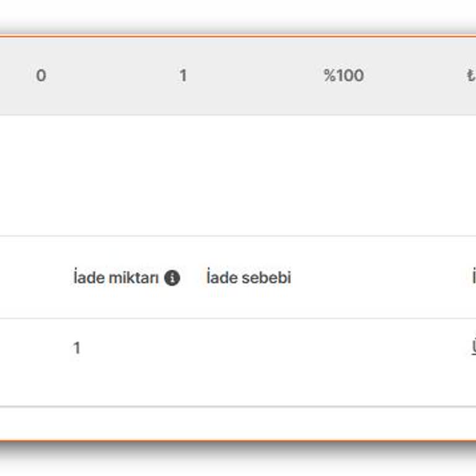The height and width of the screenshot is (476, 476).
Task: Select the refund quantity value 1 below İade miktarı
Action: [x=77, y=348]
